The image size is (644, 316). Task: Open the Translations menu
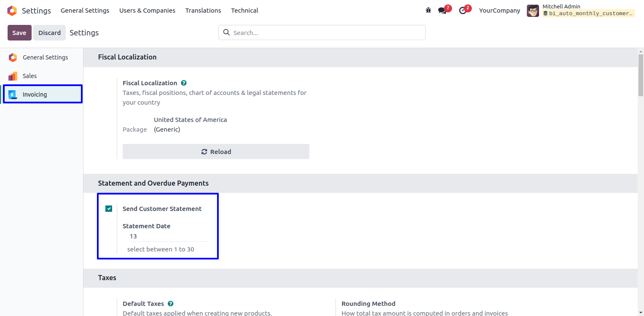pyautogui.click(x=203, y=11)
